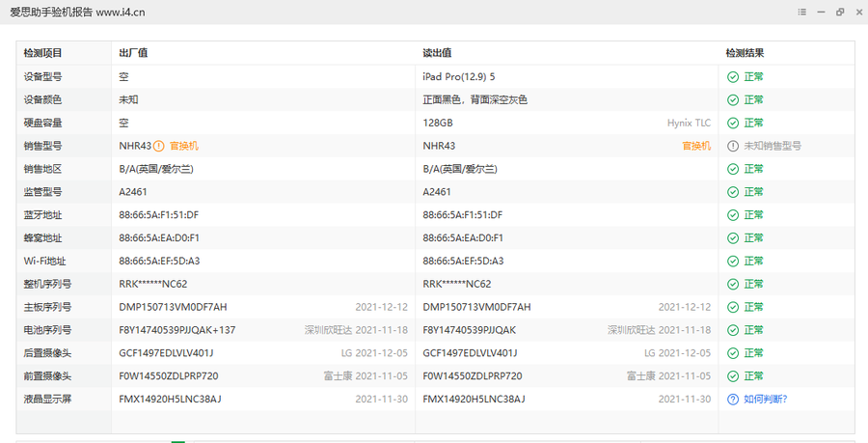This screenshot has width=868, height=443.
Task: Select factory Bluetooth address 88:66:5A:F1:51:DF
Action: [159, 215]
